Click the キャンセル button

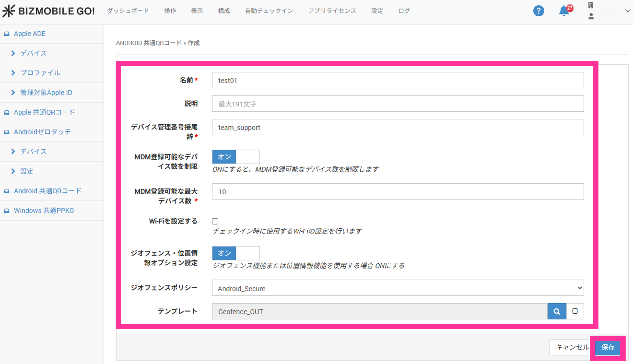click(x=572, y=347)
